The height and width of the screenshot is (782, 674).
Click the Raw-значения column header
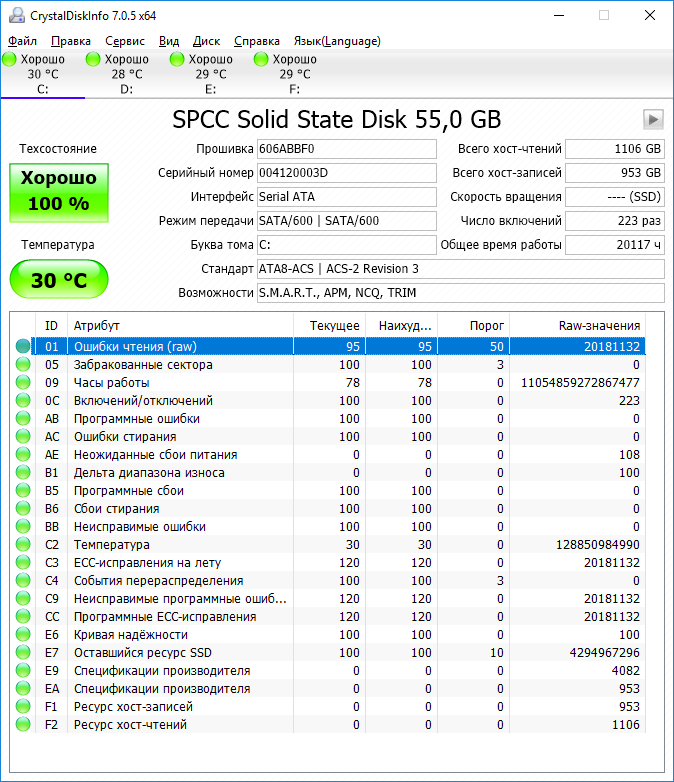click(x=598, y=326)
